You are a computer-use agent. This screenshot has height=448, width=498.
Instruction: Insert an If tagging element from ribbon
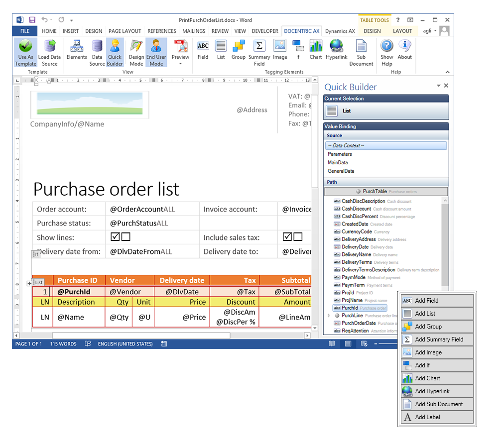pos(298,50)
